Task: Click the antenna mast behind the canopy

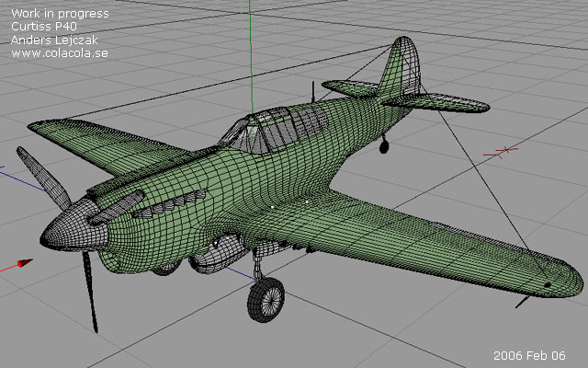Action: tap(313, 92)
